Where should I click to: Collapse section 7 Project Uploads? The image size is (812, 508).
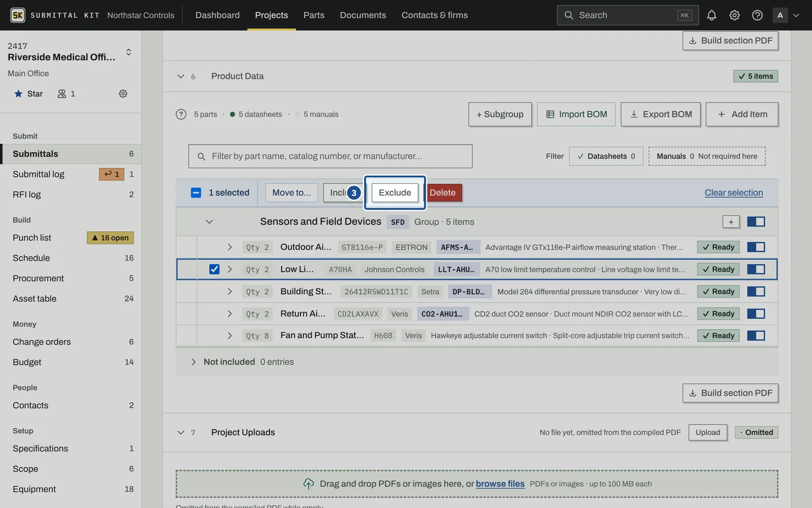tap(181, 432)
